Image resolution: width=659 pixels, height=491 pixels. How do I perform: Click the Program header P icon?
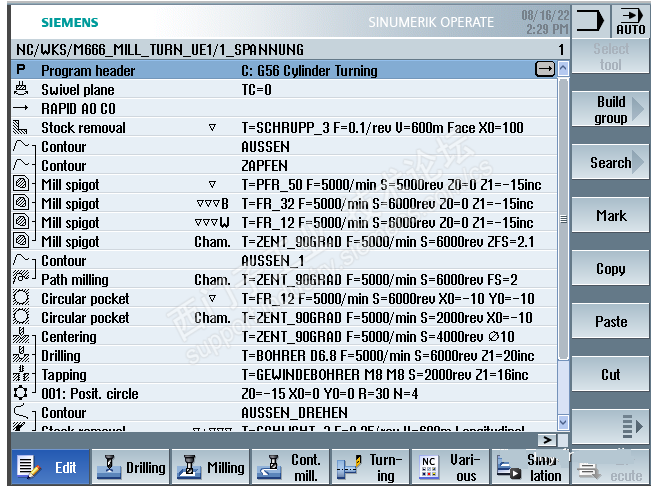point(21,70)
